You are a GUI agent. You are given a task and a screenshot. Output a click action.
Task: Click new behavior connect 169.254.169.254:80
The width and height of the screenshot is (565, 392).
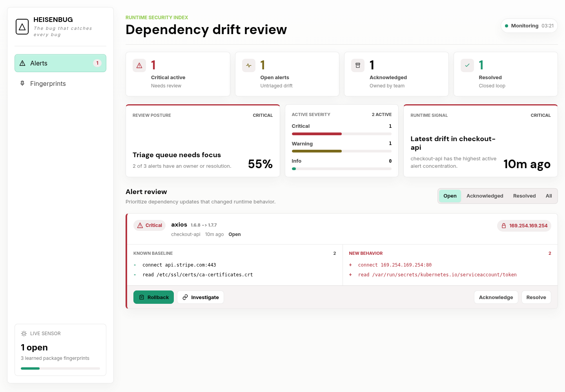click(x=395, y=265)
